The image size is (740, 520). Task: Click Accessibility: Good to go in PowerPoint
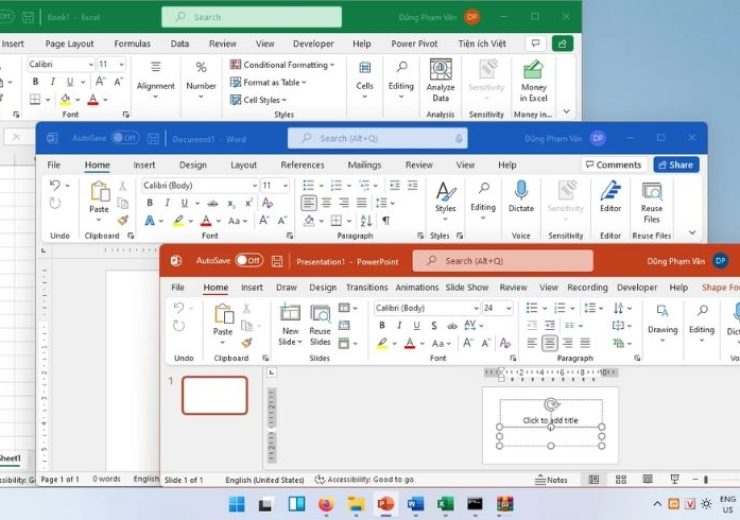[364, 479]
